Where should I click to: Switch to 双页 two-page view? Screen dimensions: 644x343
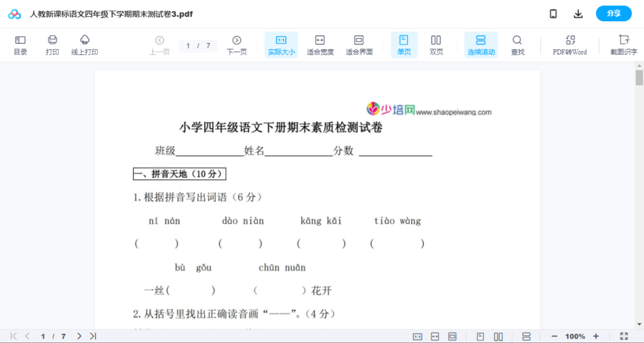(x=436, y=45)
